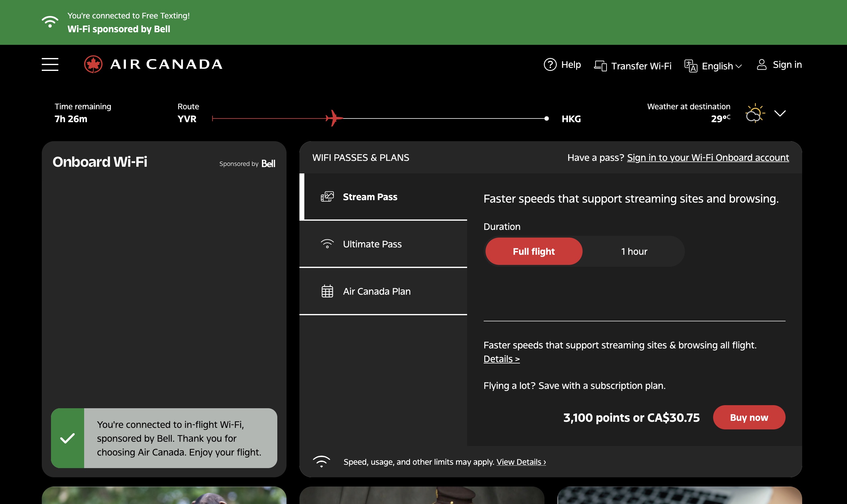Viewport: 847px width, 504px height.
Task: Select Full flight duration option
Action: 533,251
